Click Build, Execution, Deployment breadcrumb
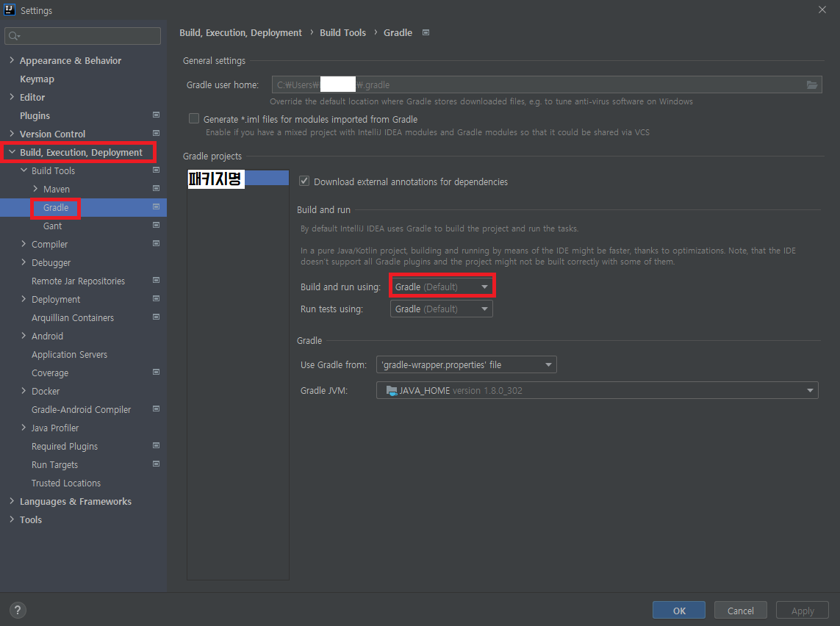The height and width of the screenshot is (626, 840). coord(240,32)
